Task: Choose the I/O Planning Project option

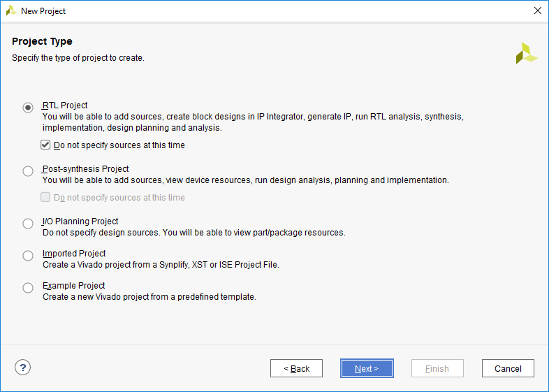Action: [28, 224]
